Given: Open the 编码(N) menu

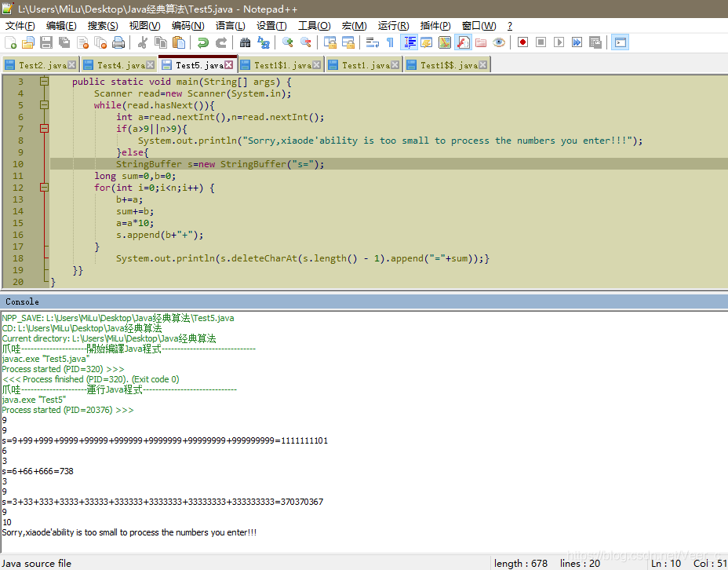Looking at the screenshot, I should (187, 26).
